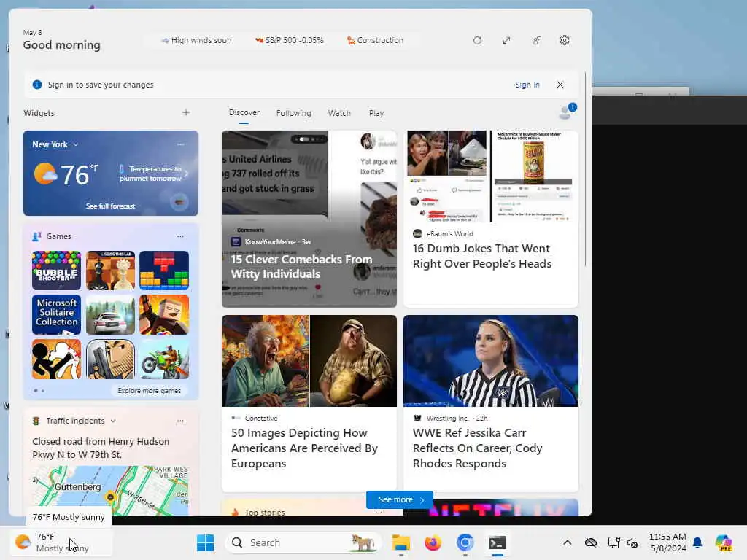Click Top stories card header

click(x=265, y=513)
